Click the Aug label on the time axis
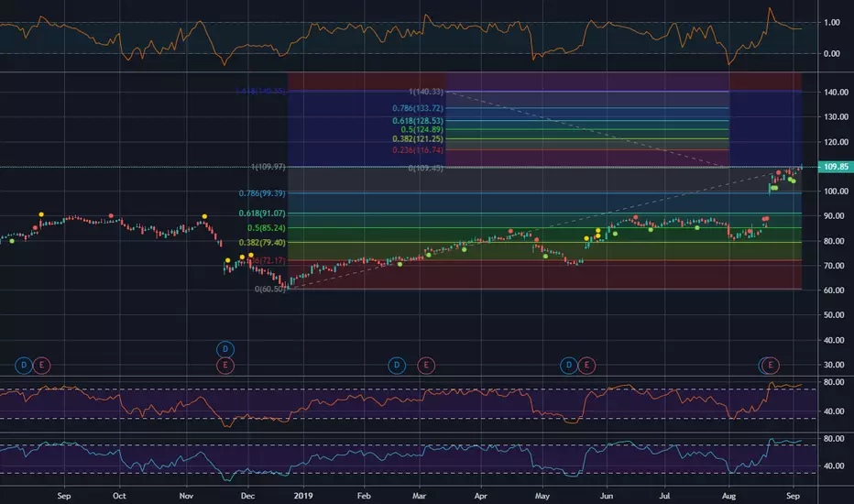This screenshot has height=504, width=854. [x=728, y=496]
